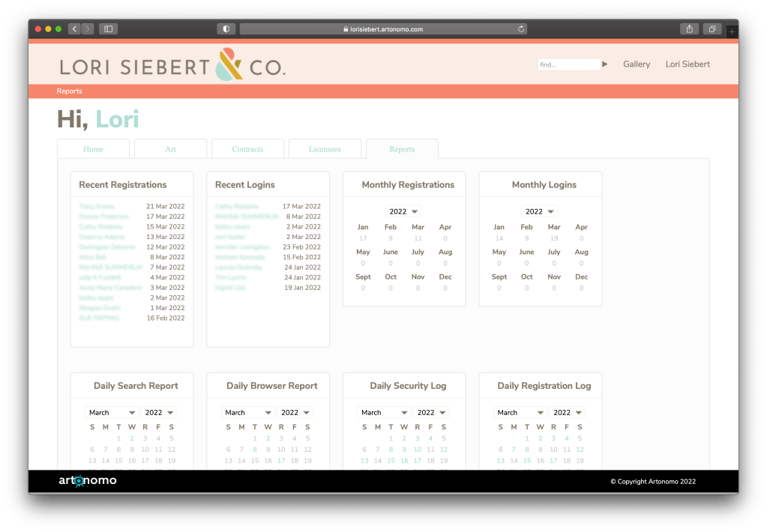This screenshot has width=767, height=532.
Task: Go to the Art tab
Action: [170, 149]
